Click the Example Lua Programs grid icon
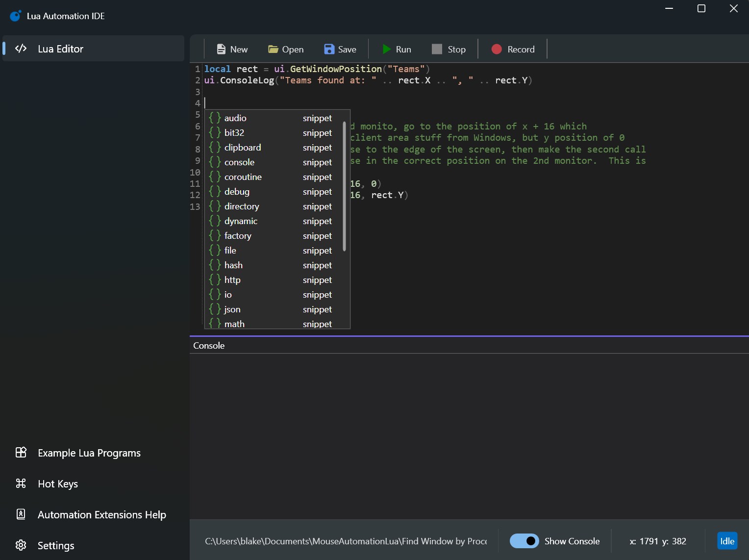Viewport: 749px width, 560px height. [x=21, y=452]
